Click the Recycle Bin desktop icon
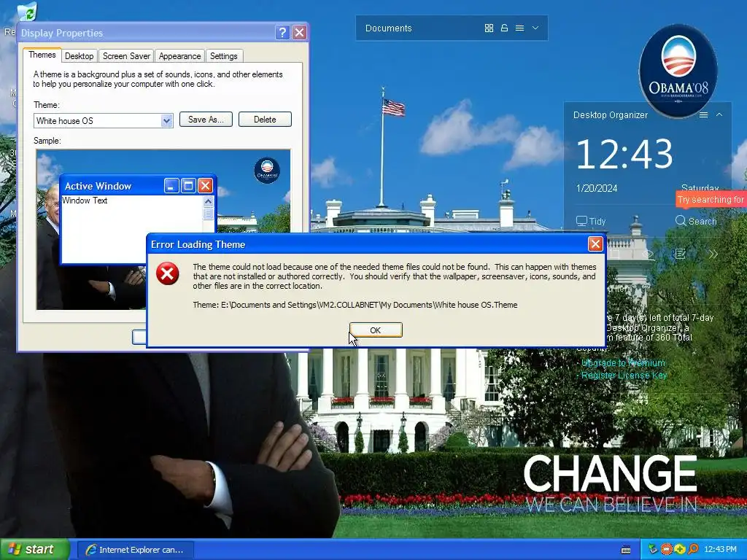747x560 pixels. pyautogui.click(x=26, y=12)
